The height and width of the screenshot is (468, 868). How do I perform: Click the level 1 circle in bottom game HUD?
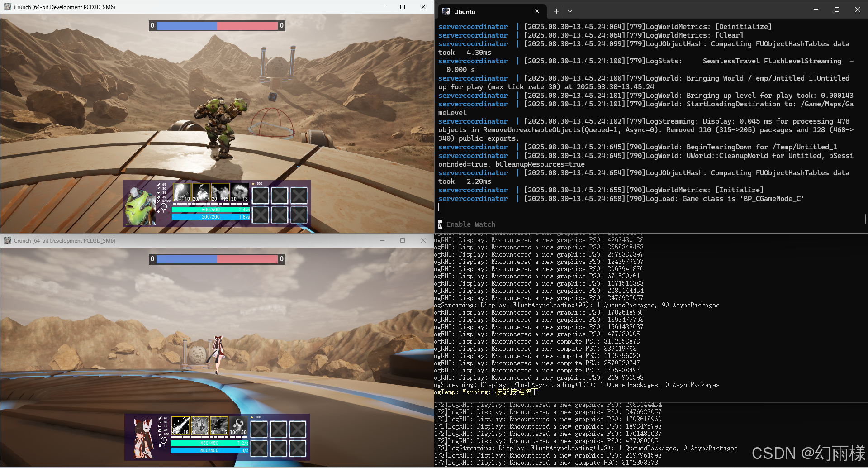164,440
